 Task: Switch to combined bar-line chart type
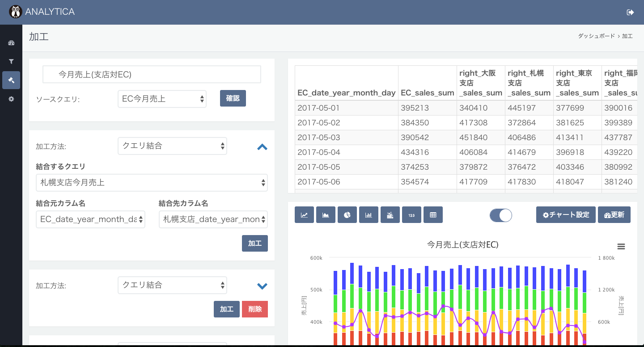(x=390, y=215)
